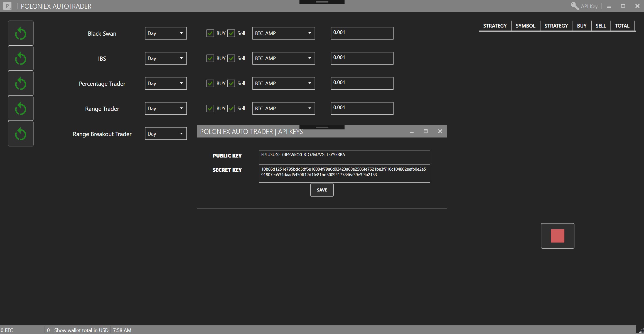Viewport: 644px width, 334px height.
Task: Minimize the API Keys dialog window
Action: pyautogui.click(x=412, y=132)
